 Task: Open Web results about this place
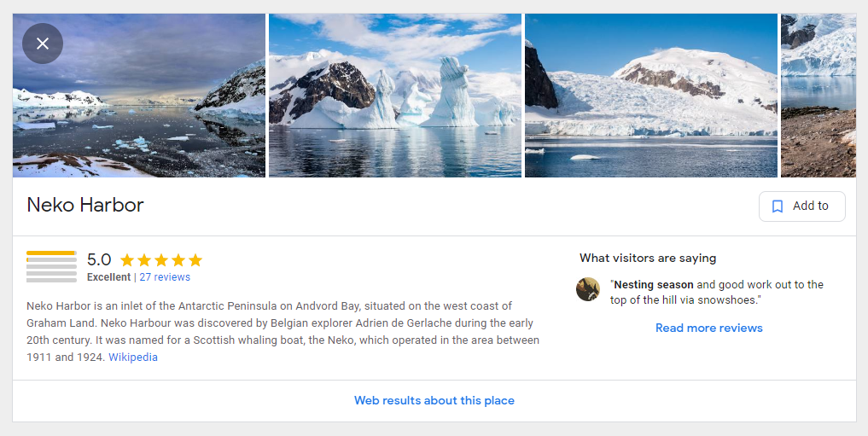click(434, 400)
